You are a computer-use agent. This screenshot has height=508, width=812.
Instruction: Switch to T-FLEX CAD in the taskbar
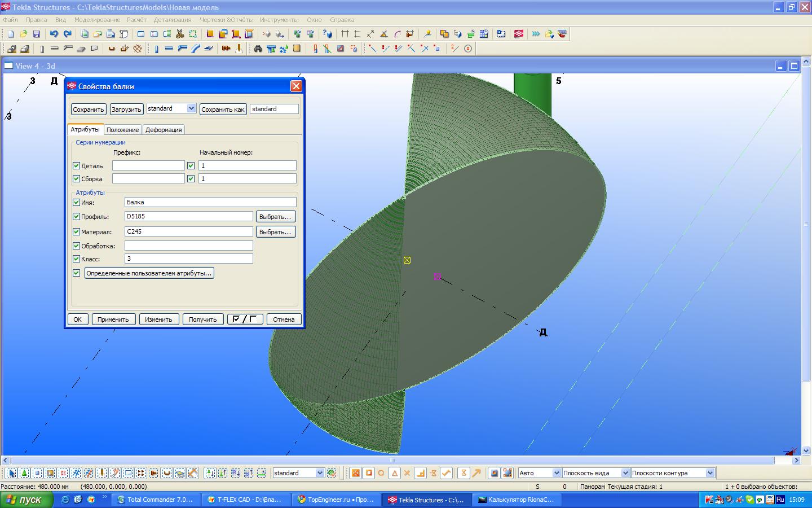[247, 500]
